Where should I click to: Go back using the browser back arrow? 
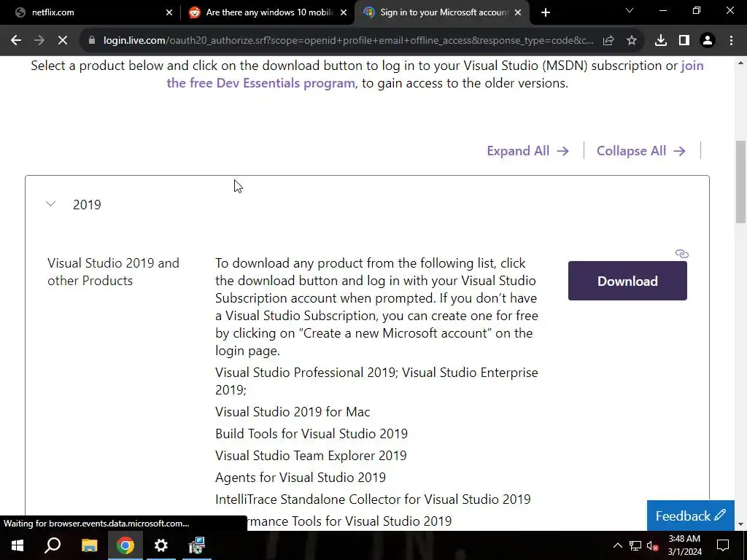click(16, 41)
